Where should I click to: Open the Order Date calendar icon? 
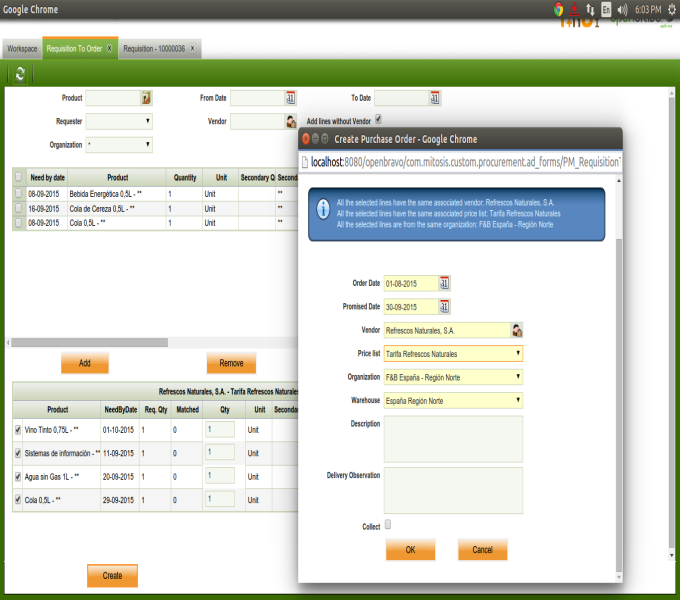445,283
